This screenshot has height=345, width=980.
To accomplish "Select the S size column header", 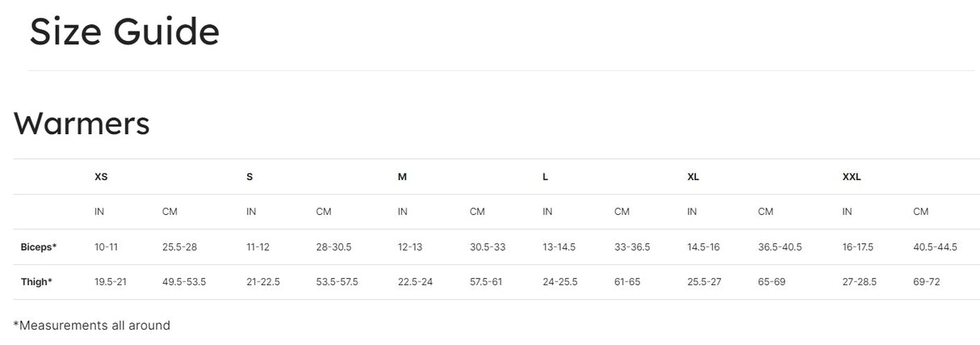I will [249, 177].
